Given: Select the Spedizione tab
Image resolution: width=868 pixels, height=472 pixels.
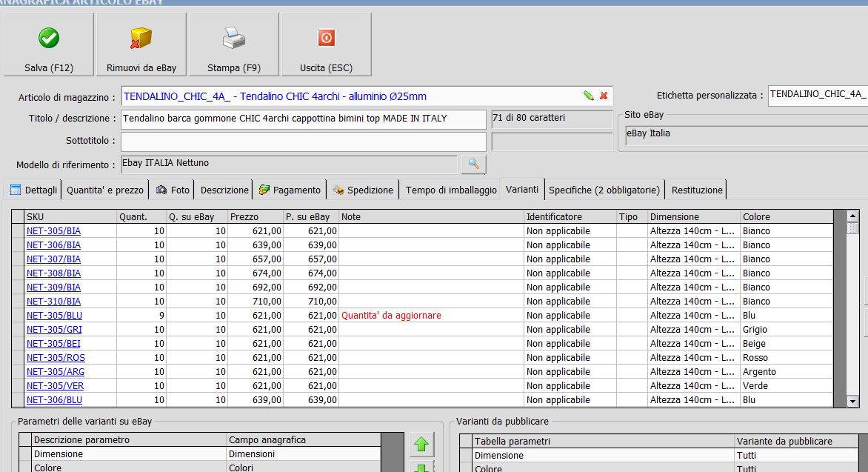Looking at the screenshot, I should click(363, 190).
